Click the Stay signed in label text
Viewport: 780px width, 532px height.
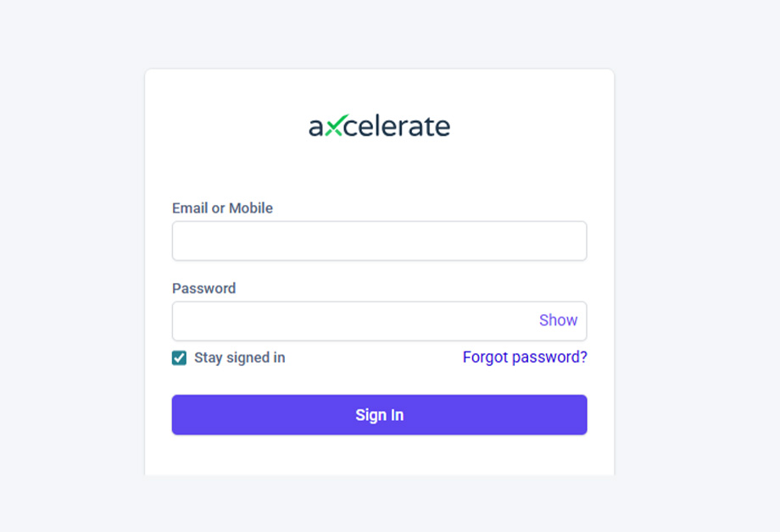[x=239, y=357]
